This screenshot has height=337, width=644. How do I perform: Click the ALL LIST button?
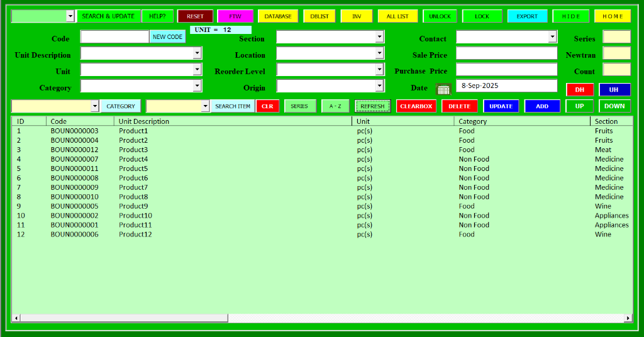[397, 16]
